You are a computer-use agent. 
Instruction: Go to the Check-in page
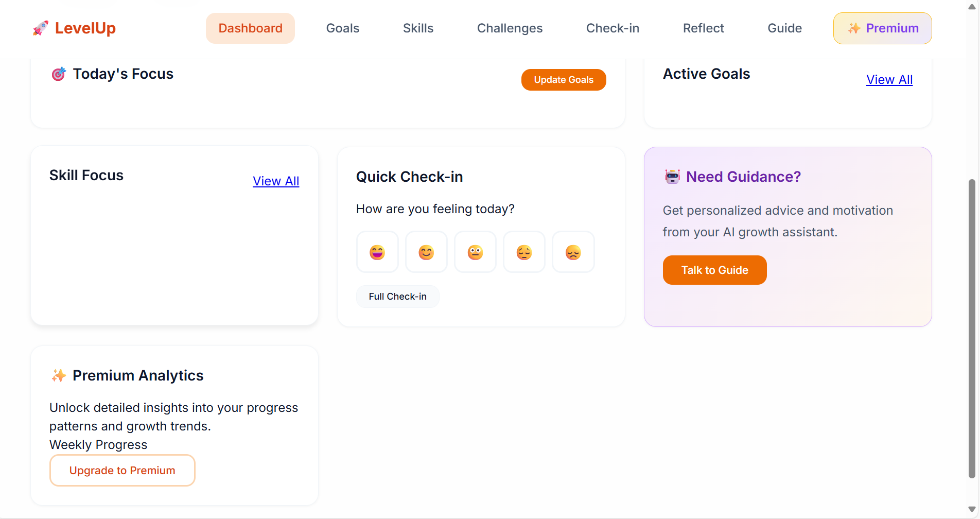point(612,28)
